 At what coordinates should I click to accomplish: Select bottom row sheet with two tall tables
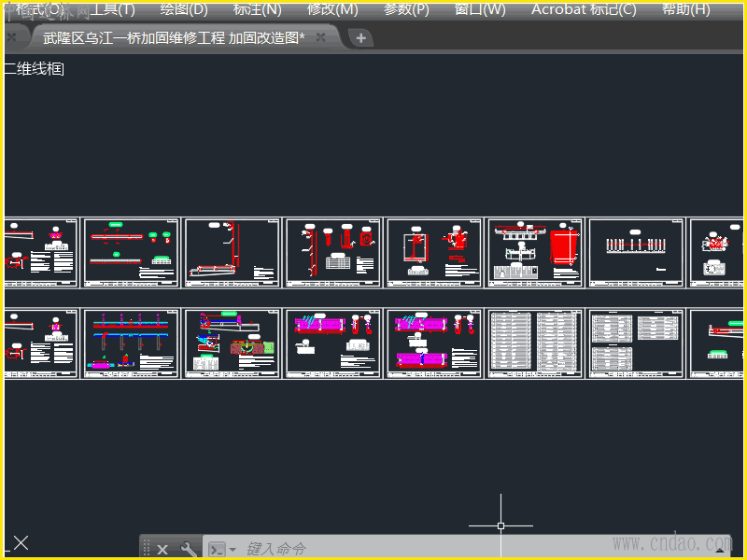[x=534, y=343]
